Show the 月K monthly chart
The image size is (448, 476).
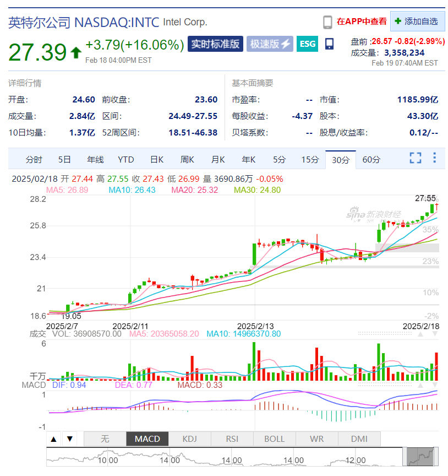[218, 160]
